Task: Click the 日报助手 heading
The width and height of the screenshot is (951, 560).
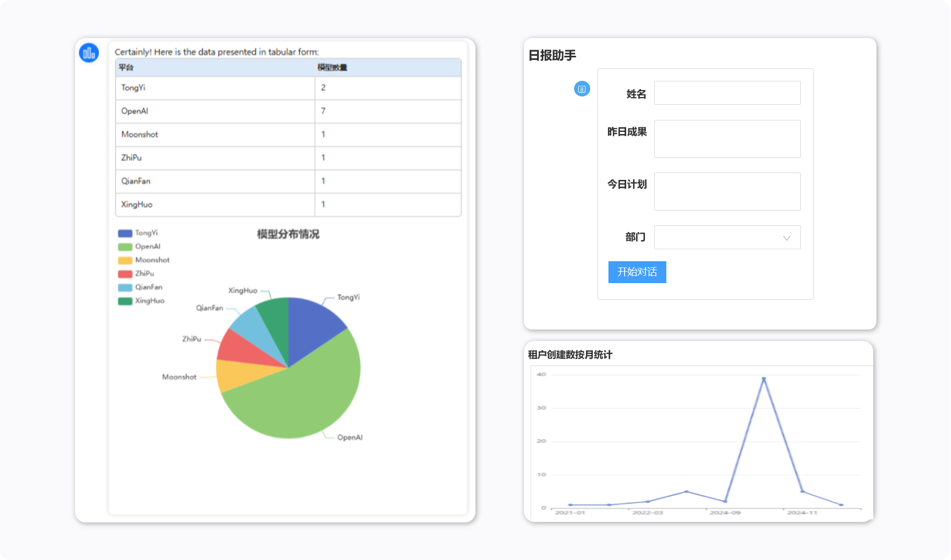Action: coord(552,55)
